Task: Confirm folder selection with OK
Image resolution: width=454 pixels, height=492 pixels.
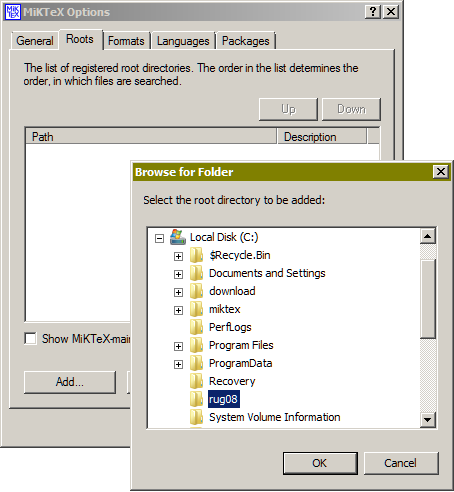Action: pyautogui.click(x=320, y=463)
